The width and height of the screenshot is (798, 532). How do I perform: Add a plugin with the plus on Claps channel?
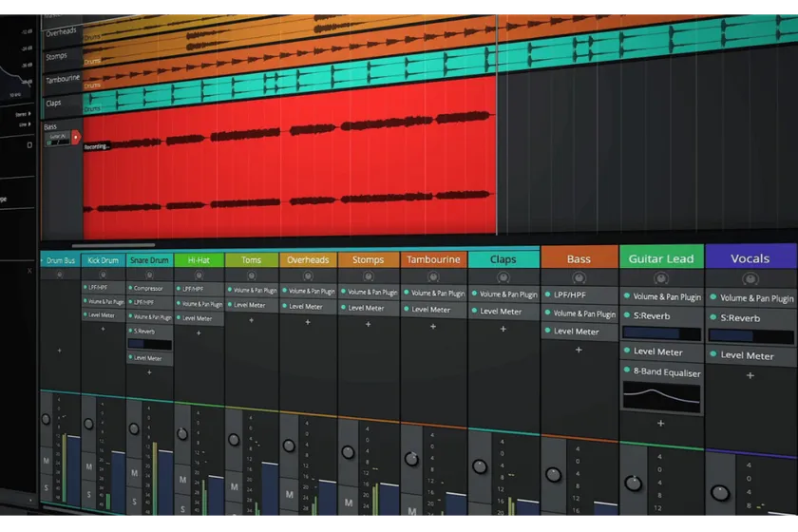click(503, 329)
